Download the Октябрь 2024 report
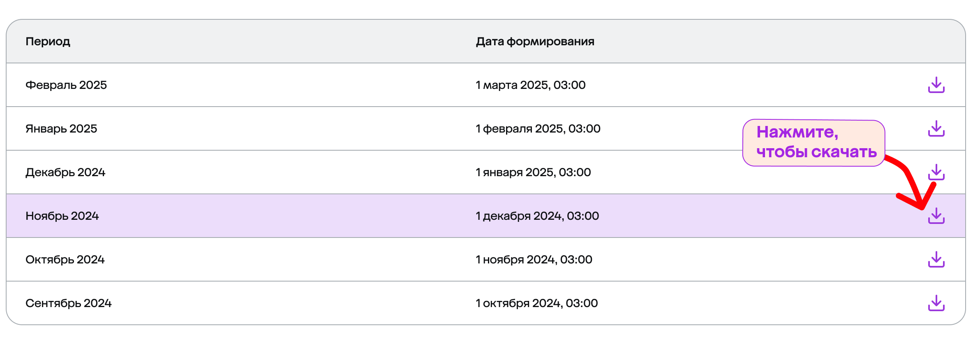980x340 pixels. coord(936,259)
